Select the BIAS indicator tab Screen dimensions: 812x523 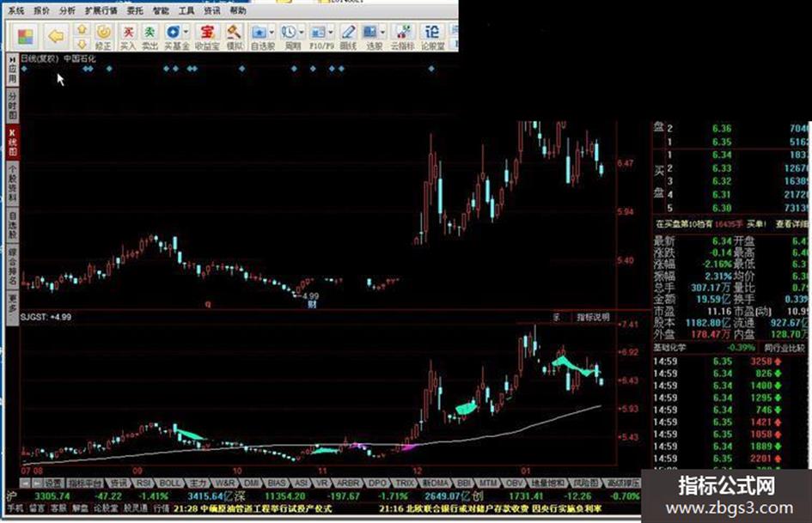(x=277, y=483)
